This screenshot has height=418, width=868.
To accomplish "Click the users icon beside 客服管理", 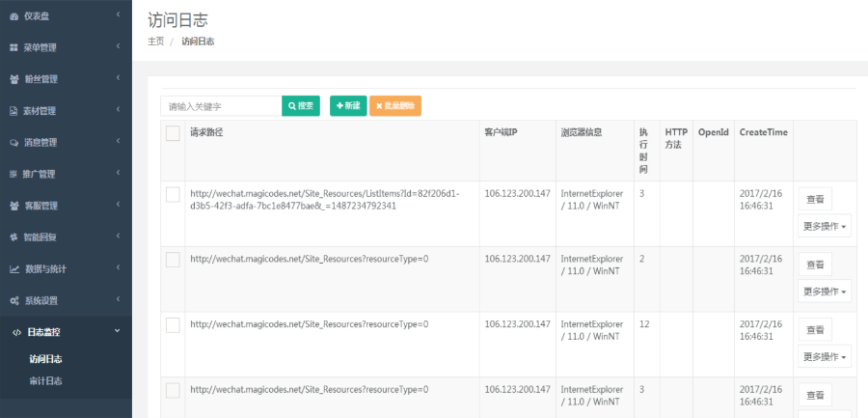I will click(14, 207).
